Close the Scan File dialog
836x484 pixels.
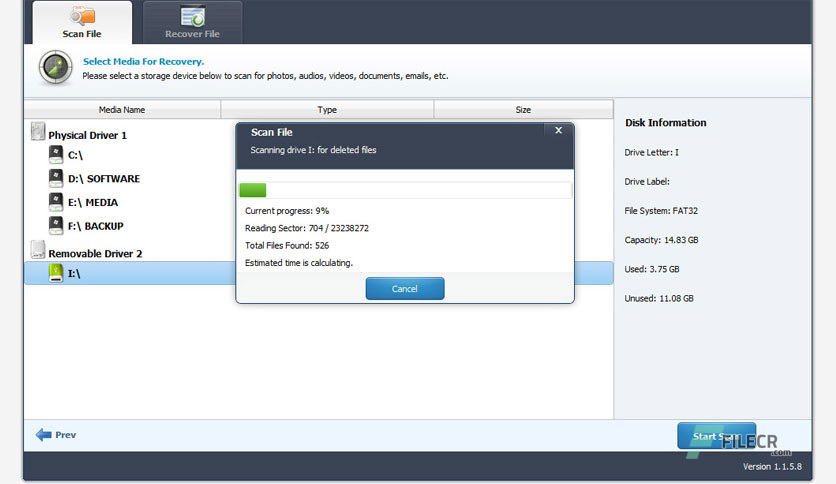coord(558,130)
